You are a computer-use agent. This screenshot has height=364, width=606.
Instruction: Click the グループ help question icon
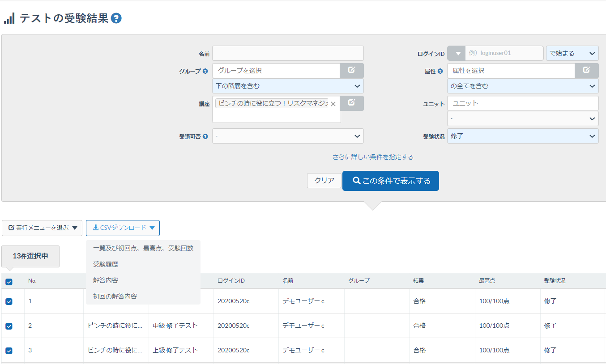tap(205, 71)
